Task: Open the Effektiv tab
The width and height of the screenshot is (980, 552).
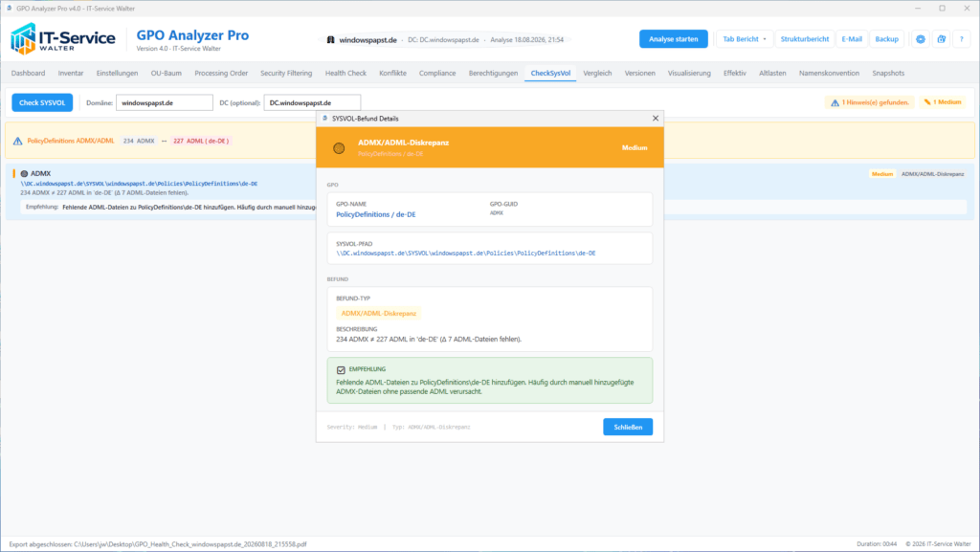Action: point(735,73)
